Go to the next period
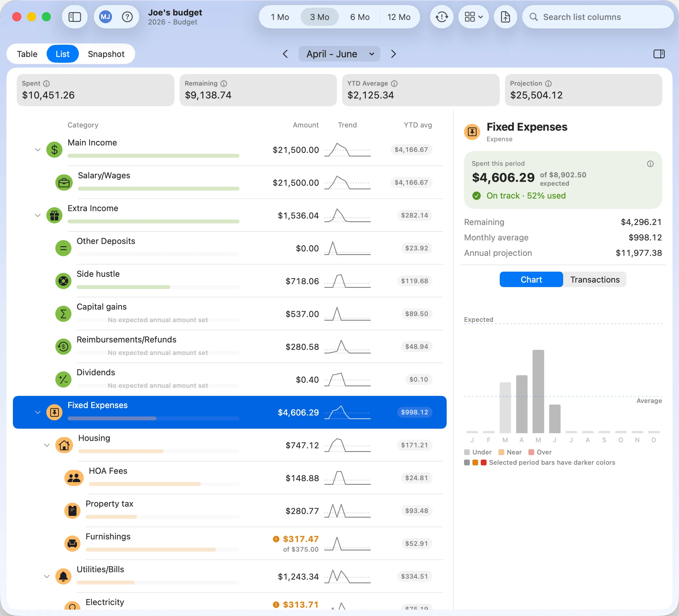Viewport: 679px width, 616px height. point(393,54)
